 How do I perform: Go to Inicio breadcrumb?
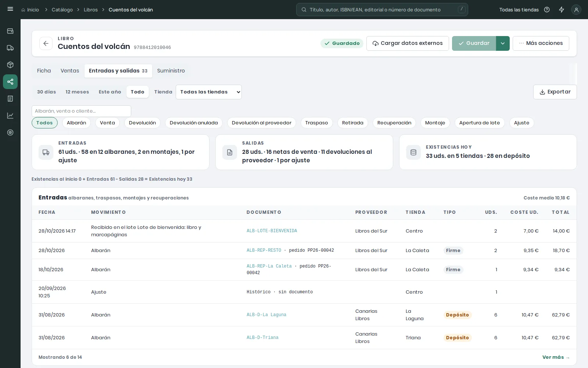pyautogui.click(x=30, y=10)
